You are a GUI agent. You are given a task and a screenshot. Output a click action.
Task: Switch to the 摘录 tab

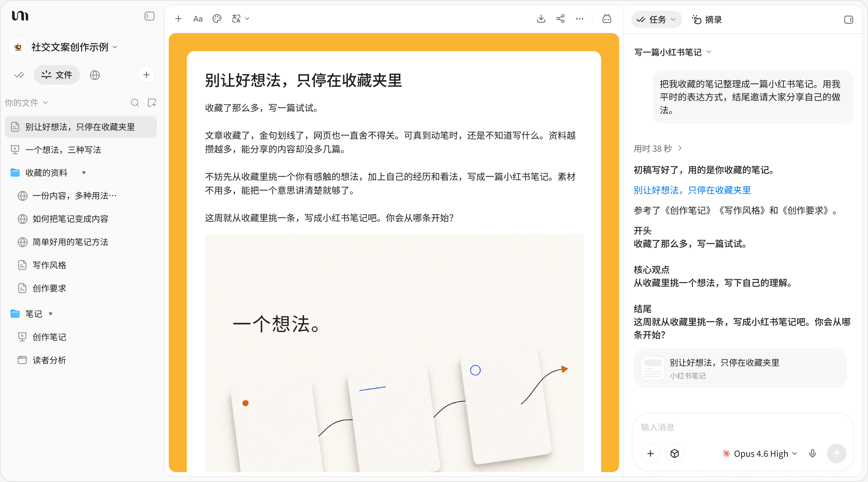[707, 20]
